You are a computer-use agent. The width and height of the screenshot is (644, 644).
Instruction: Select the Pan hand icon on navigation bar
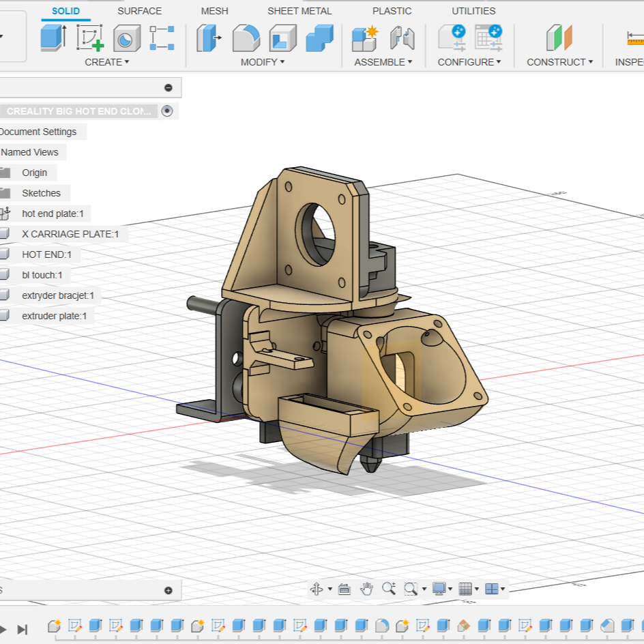pos(366,588)
